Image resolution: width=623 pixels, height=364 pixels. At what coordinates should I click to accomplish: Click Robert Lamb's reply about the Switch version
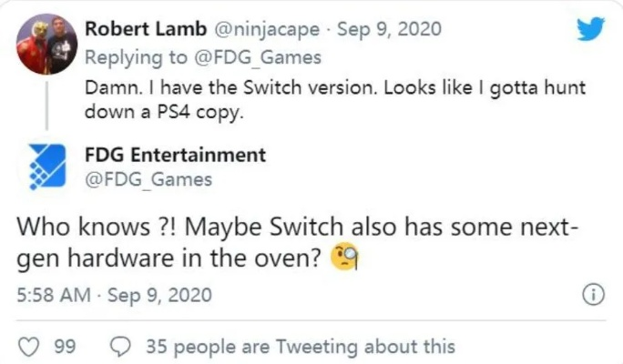336,90
